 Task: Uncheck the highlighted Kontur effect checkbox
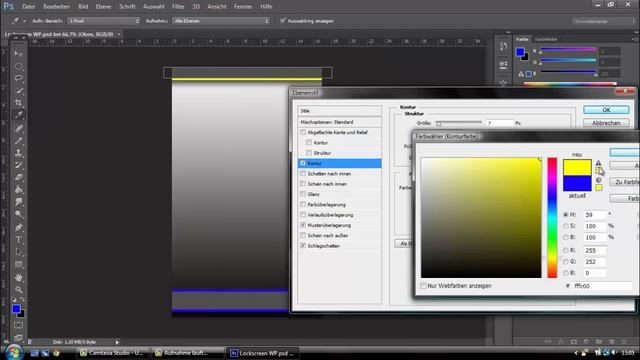tap(303, 163)
